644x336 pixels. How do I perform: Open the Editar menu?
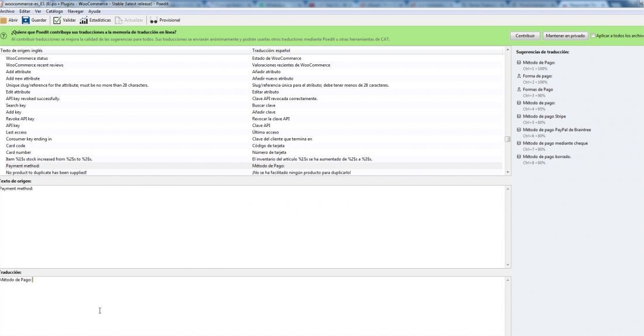25,12
